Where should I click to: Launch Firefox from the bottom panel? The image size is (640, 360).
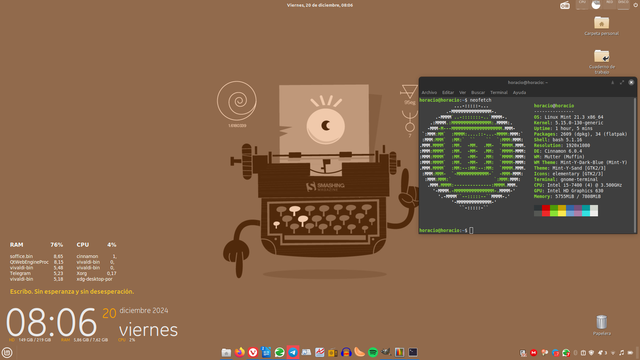pyautogui.click(x=240, y=352)
